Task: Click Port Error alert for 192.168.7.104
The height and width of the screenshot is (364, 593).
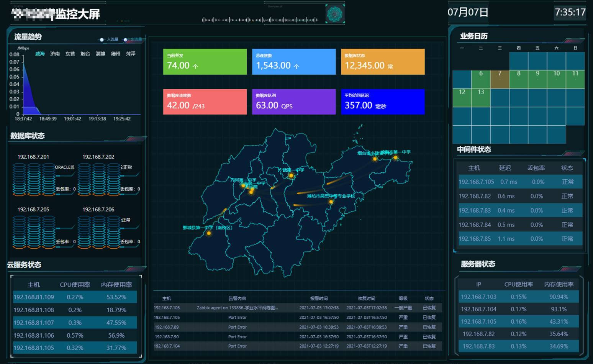Action: (x=298, y=346)
